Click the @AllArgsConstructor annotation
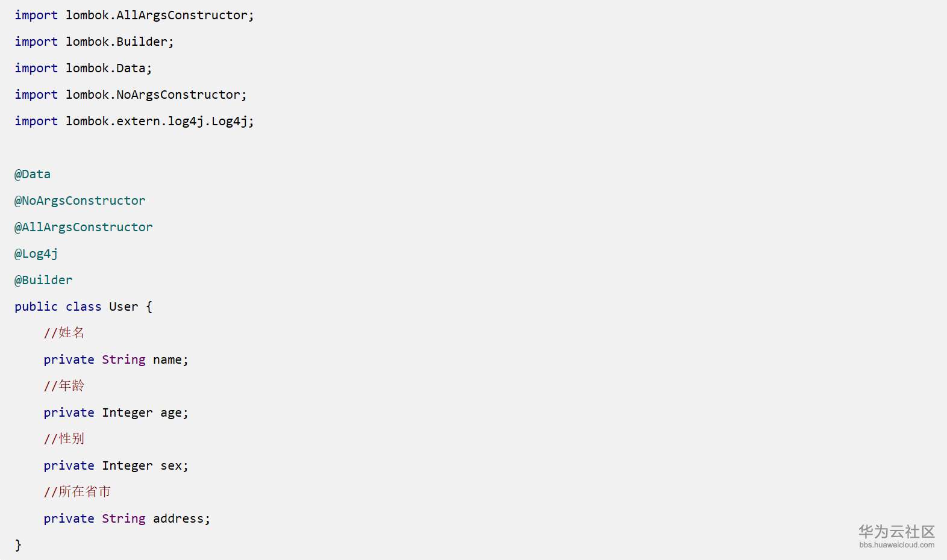 (83, 228)
